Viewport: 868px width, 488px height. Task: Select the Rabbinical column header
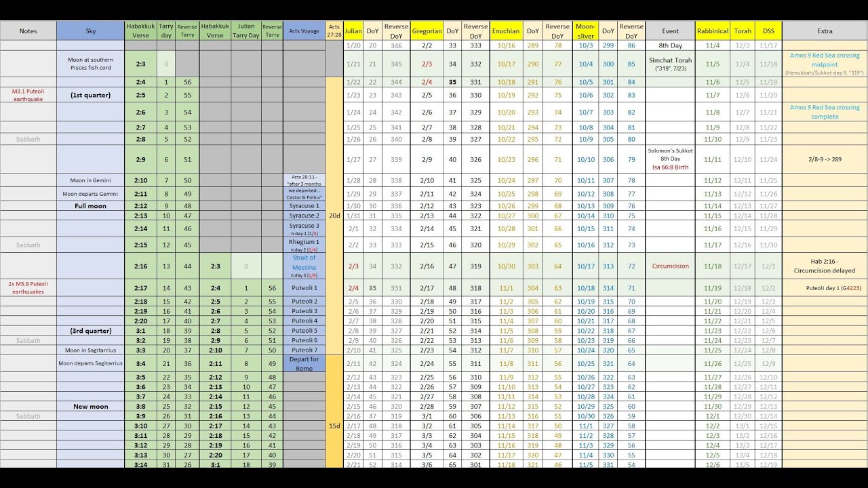713,31
